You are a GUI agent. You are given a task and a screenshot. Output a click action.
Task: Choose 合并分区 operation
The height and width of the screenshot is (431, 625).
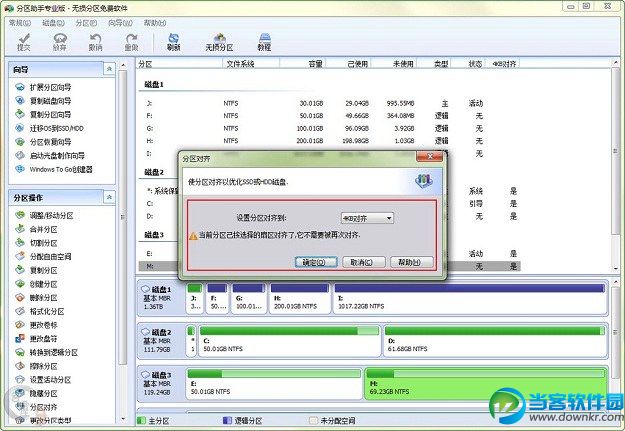pos(36,229)
